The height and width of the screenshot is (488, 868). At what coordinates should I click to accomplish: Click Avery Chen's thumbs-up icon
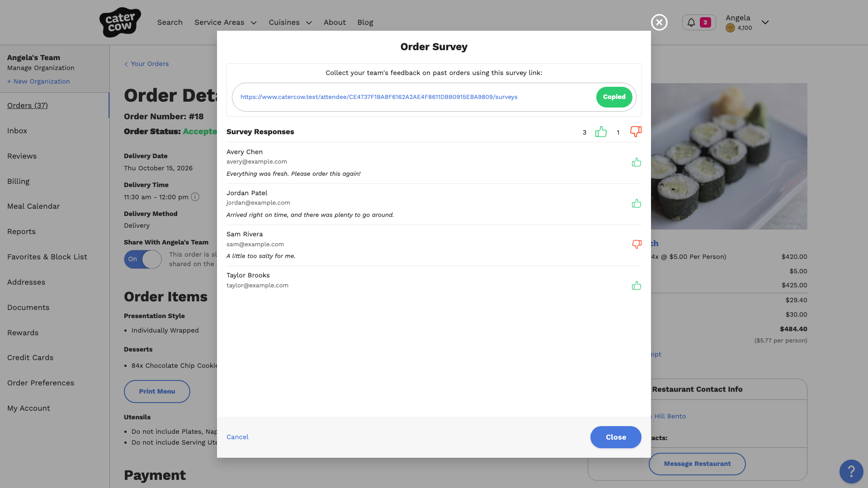tap(637, 162)
